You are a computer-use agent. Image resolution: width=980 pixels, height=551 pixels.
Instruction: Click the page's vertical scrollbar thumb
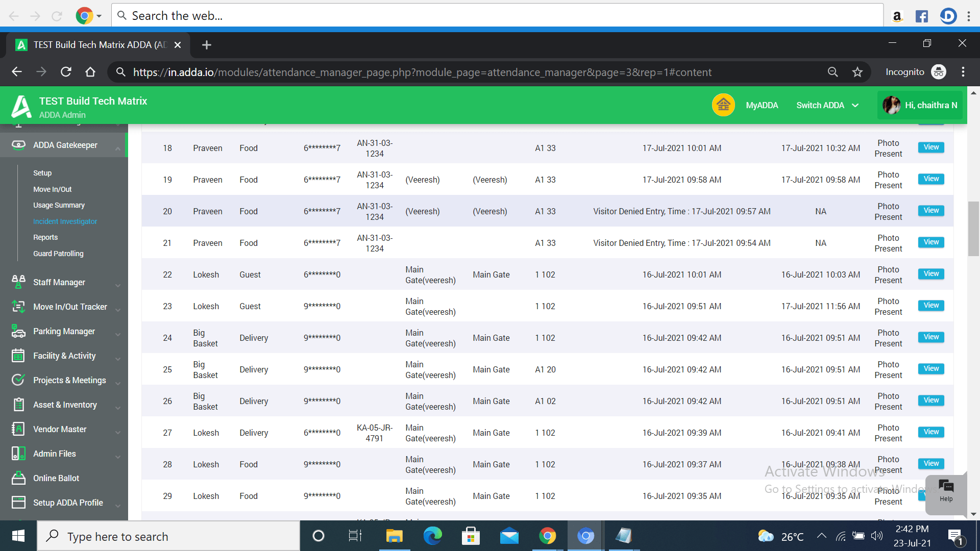[x=973, y=229]
